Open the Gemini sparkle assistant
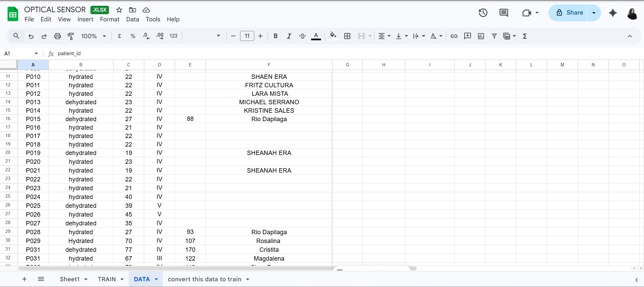Screen dimensions: 644x287 (x=613, y=13)
